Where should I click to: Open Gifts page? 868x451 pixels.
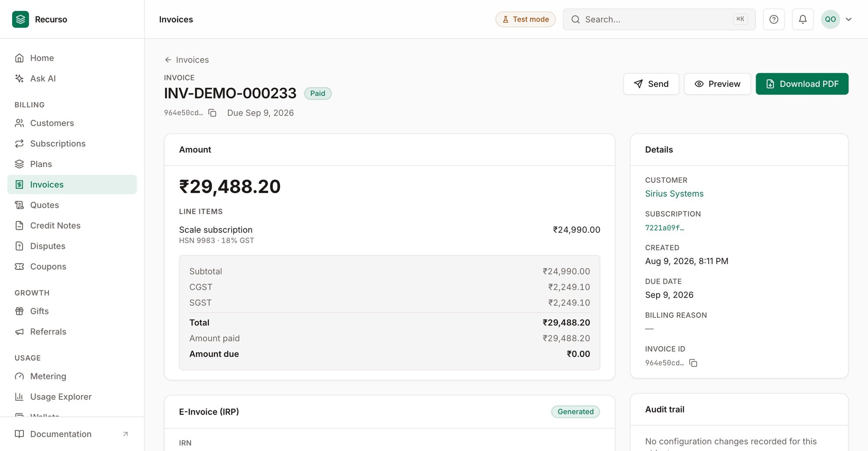click(72, 311)
